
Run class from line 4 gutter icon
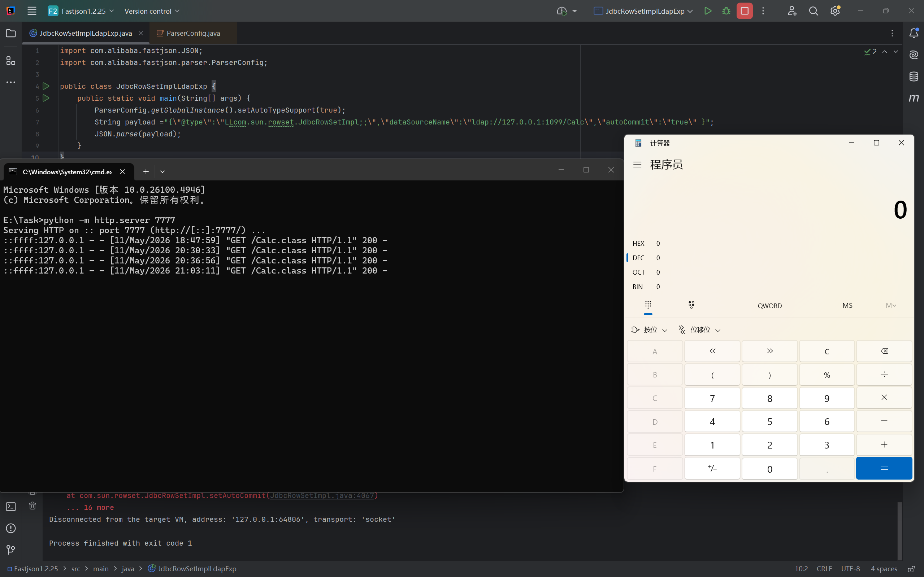tap(46, 86)
